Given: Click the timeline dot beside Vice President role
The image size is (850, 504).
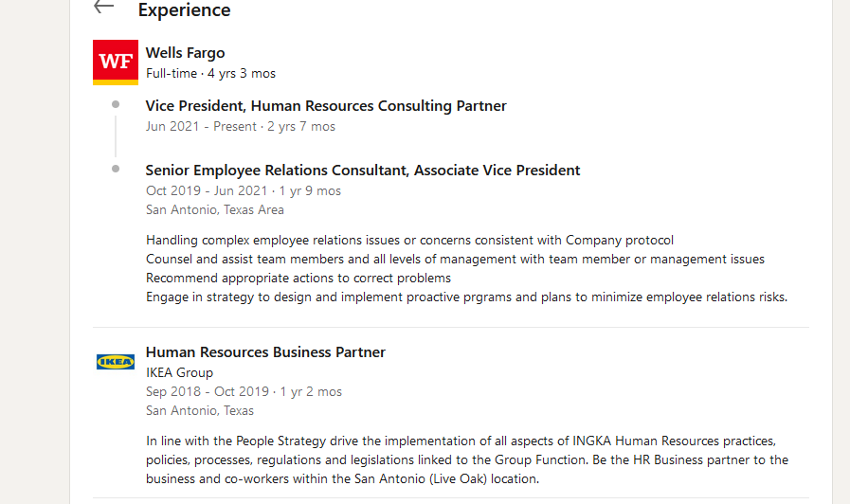Looking at the screenshot, I should (116, 104).
